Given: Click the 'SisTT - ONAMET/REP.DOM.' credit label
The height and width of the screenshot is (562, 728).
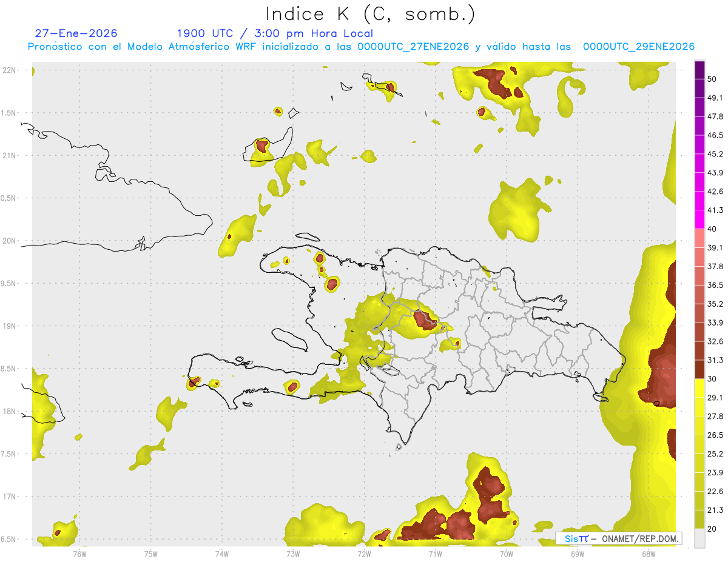Looking at the screenshot, I should (x=619, y=538).
